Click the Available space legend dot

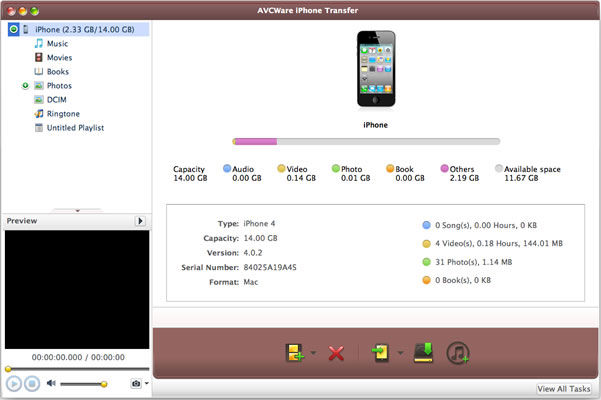coord(499,168)
